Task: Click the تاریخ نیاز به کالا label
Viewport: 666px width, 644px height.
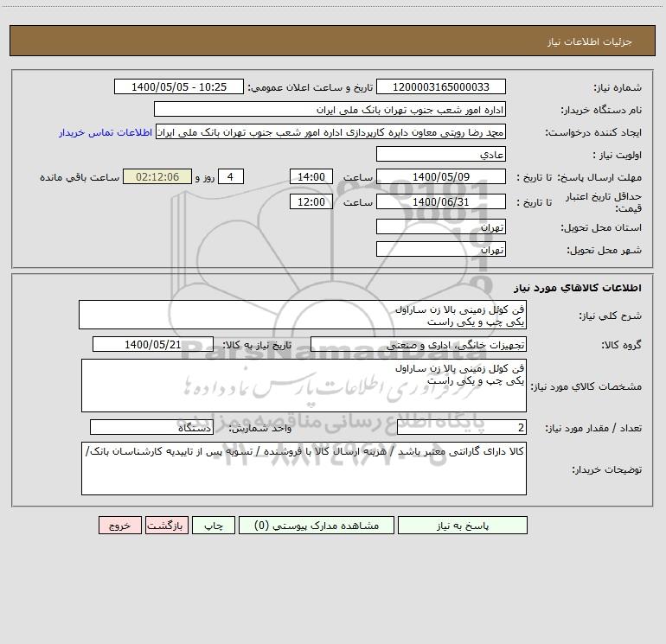Action: coord(257,345)
